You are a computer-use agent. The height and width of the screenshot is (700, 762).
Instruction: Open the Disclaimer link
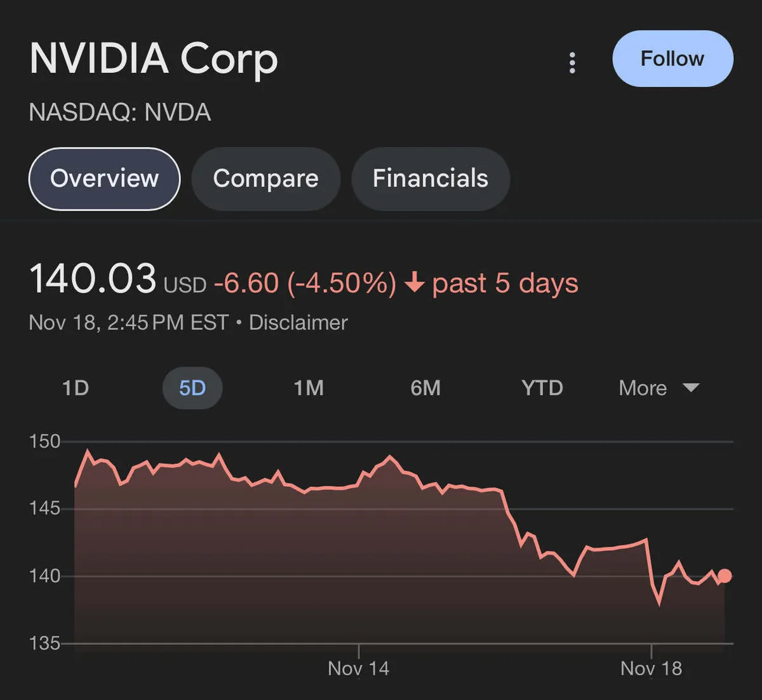(x=298, y=322)
